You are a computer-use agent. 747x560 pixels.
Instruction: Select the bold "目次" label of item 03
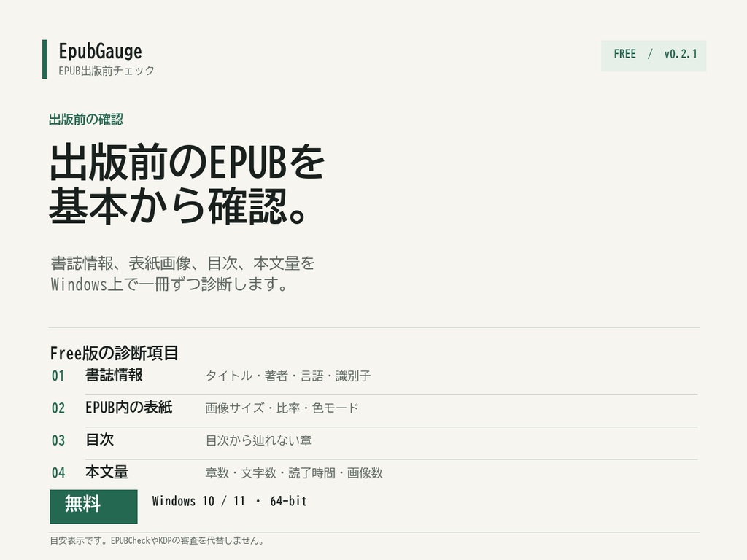99,440
